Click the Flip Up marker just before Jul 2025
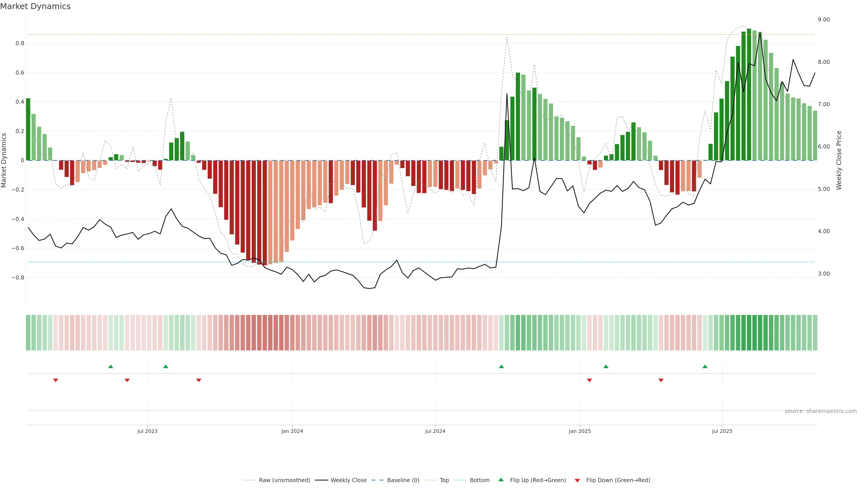868x488 pixels. (x=705, y=366)
